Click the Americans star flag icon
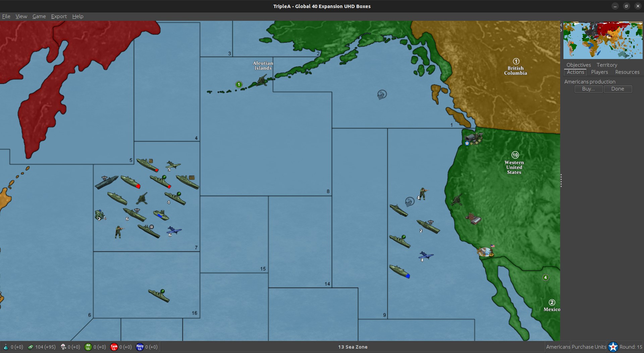The width and height of the screenshot is (644, 353). [x=613, y=347]
